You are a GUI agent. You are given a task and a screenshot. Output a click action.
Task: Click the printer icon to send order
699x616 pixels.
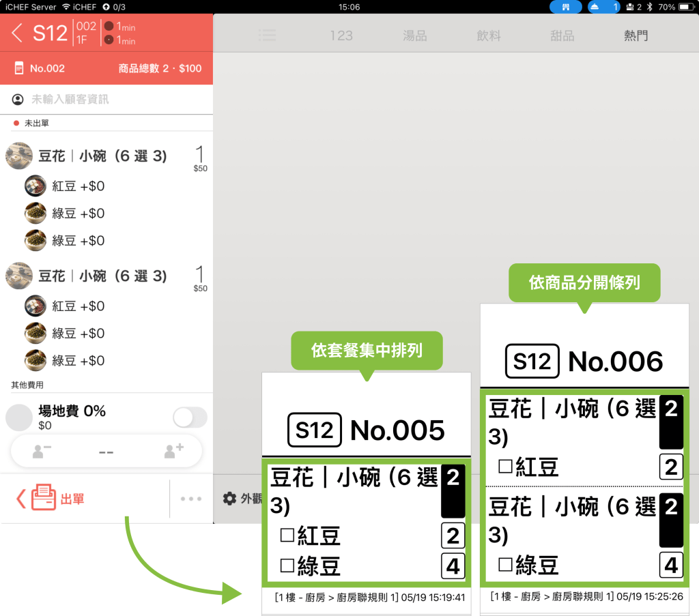pos(43,498)
